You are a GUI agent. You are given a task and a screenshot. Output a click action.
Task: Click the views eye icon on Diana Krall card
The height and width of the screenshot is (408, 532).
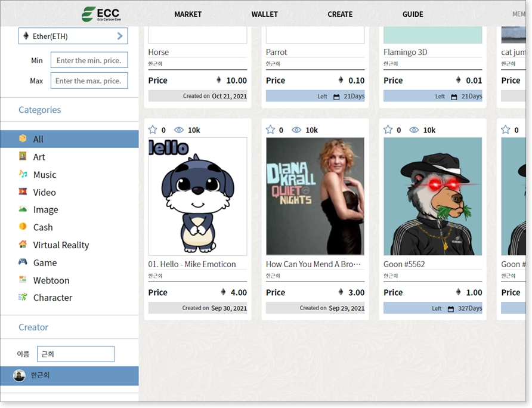[296, 130]
